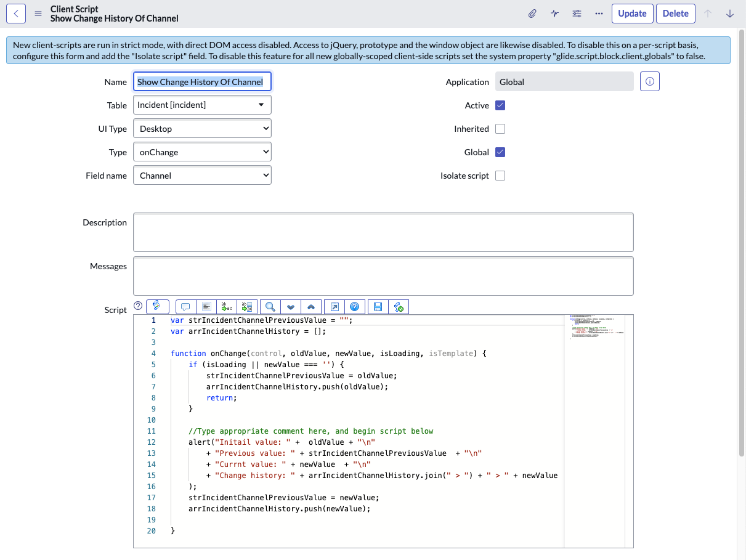Enable the Inherited checkbox
The image size is (746, 560).
click(500, 128)
